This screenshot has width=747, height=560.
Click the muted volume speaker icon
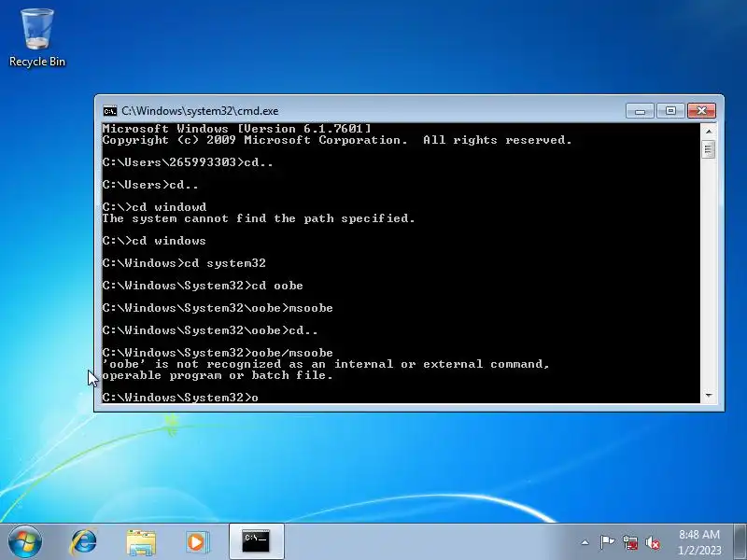pos(653,542)
